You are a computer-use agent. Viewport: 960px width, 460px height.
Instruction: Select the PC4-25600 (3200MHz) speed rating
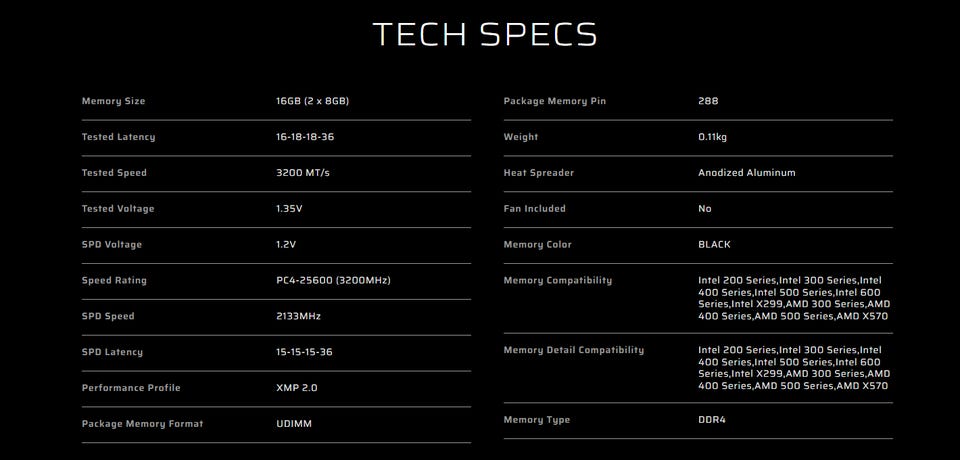point(333,281)
